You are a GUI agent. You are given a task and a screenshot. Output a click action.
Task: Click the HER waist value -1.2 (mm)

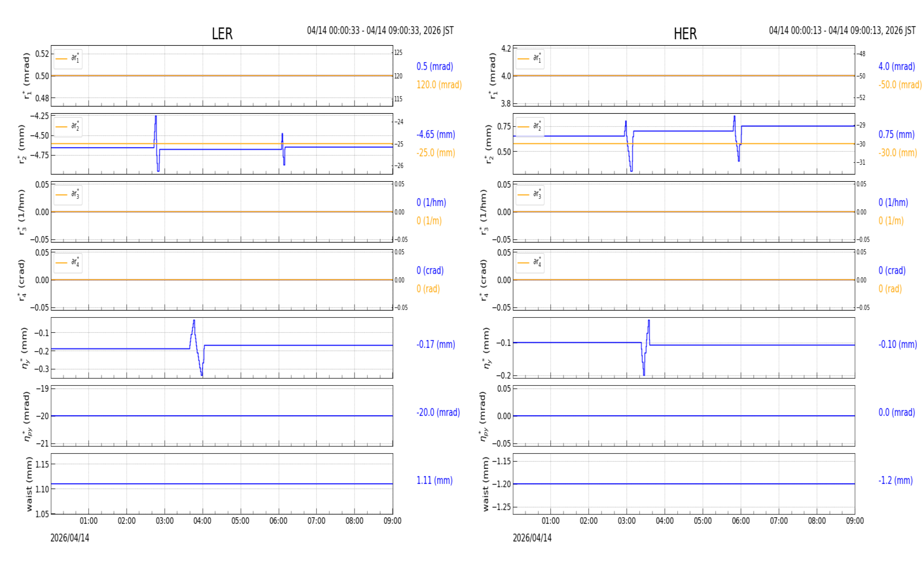[895, 480]
